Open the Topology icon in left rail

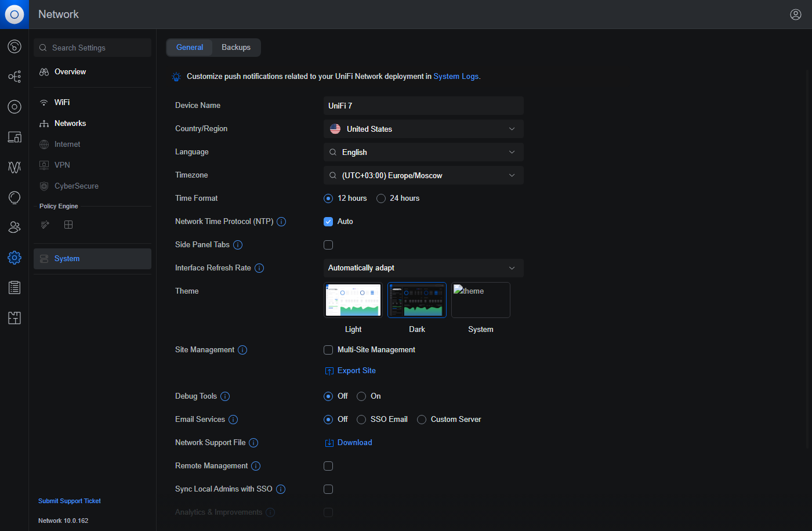coord(14,77)
